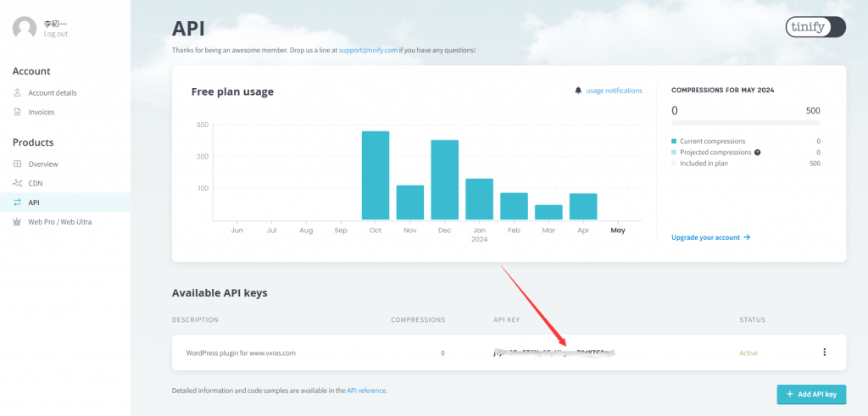Click the Web Pro crown icon
868x416 pixels.
click(x=18, y=222)
